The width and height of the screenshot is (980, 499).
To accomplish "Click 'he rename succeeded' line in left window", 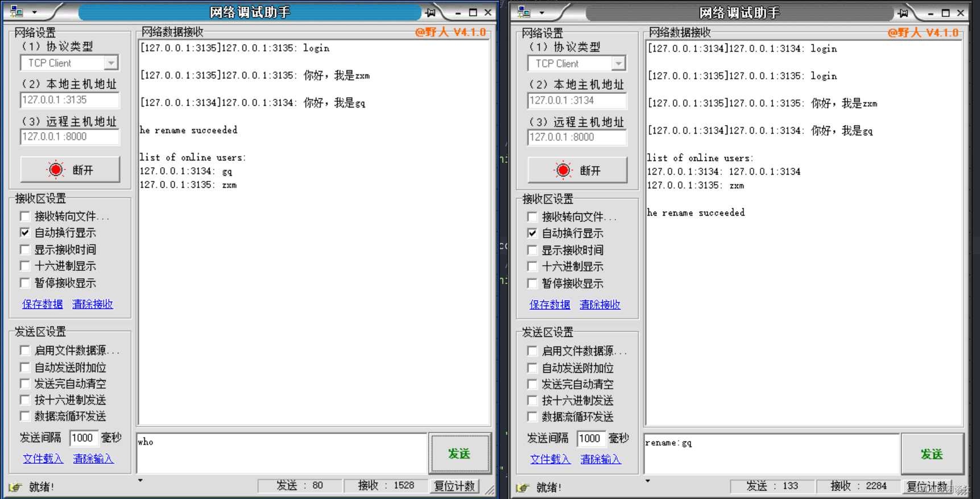I will coord(189,130).
